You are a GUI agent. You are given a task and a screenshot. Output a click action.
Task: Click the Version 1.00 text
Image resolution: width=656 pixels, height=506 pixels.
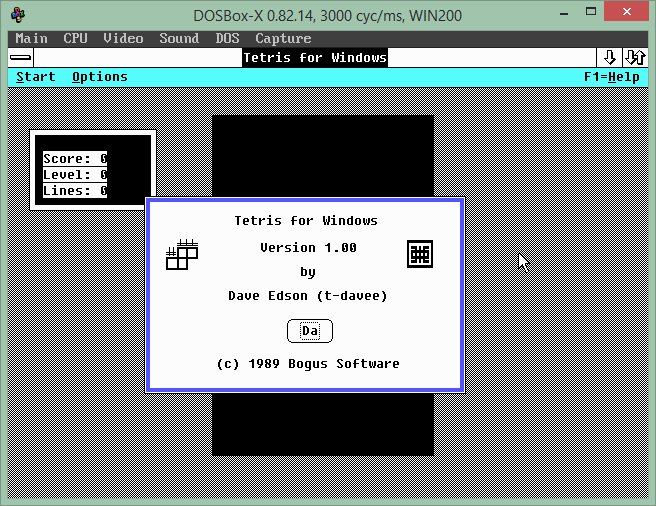(x=308, y=247)
